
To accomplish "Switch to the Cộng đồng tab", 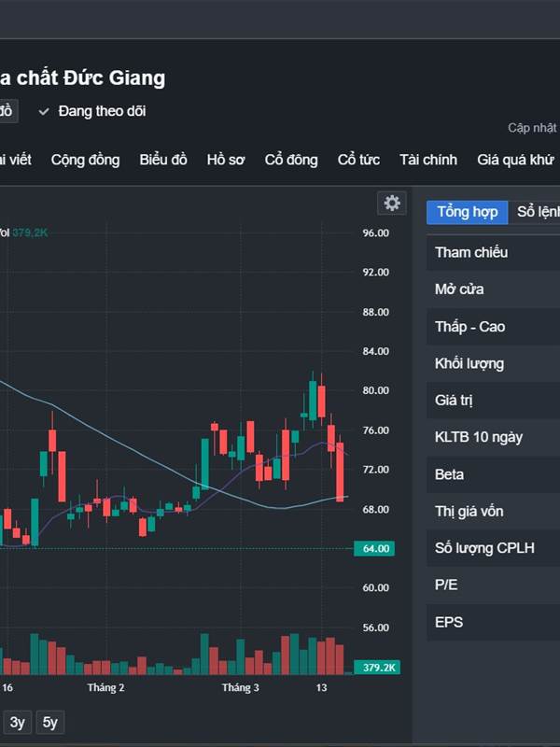I will 85,160.
